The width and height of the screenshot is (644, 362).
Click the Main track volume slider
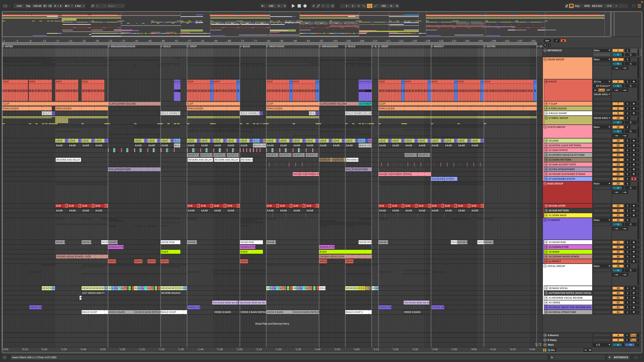click(x=618, y=345)
